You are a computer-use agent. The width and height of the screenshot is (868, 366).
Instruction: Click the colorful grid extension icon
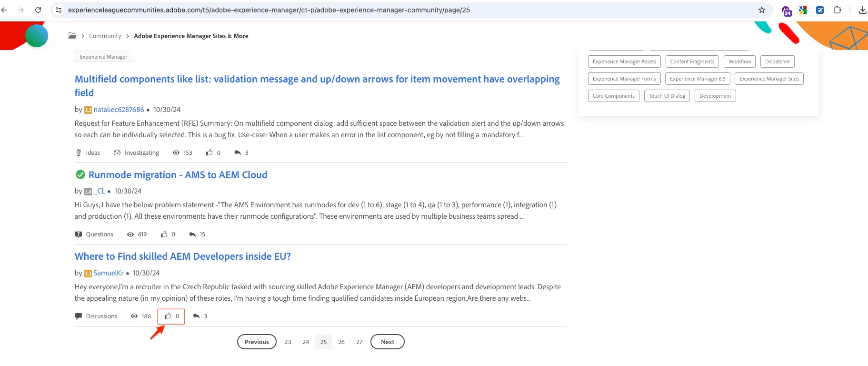tap(803, 10)
